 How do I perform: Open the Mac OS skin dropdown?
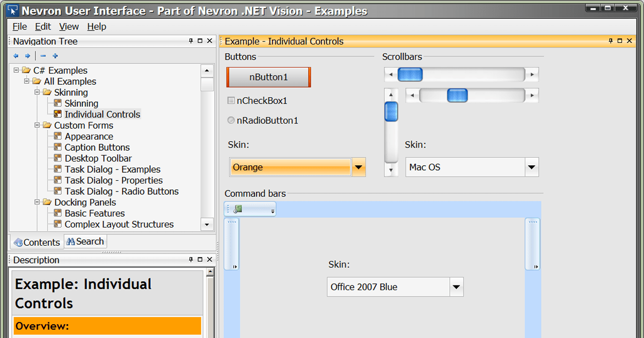532,167
